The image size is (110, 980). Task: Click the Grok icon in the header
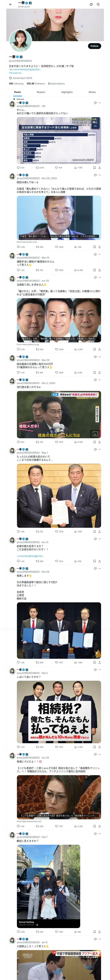(91, 5)
